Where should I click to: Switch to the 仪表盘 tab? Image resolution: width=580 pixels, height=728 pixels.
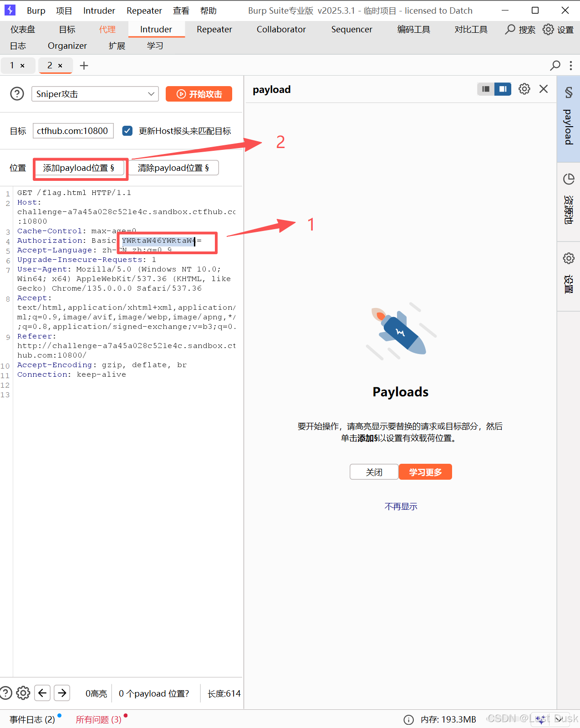pos(23,29)
